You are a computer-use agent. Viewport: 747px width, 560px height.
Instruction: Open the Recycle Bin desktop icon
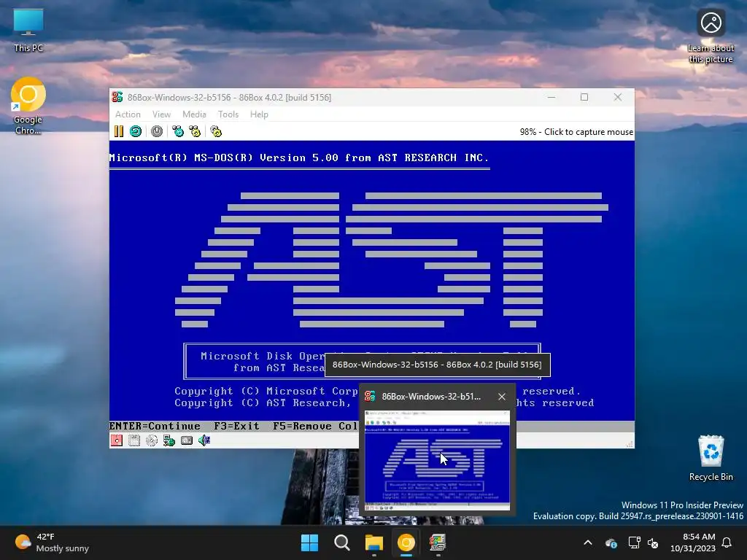pos(711,459)
